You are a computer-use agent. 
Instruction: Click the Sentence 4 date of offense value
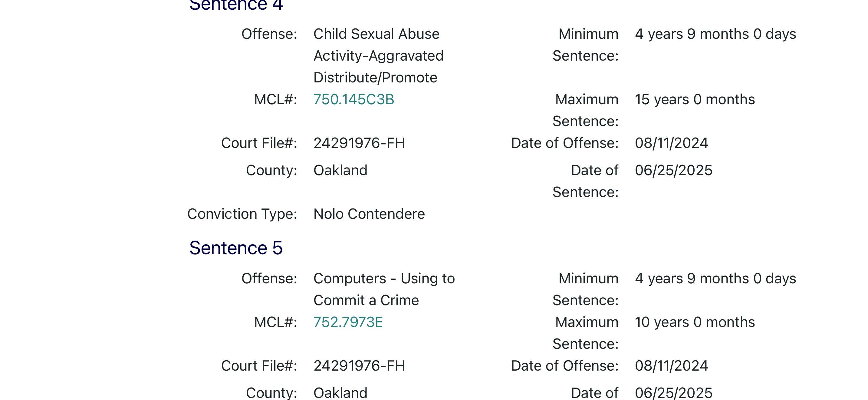(x=671, y=143)
